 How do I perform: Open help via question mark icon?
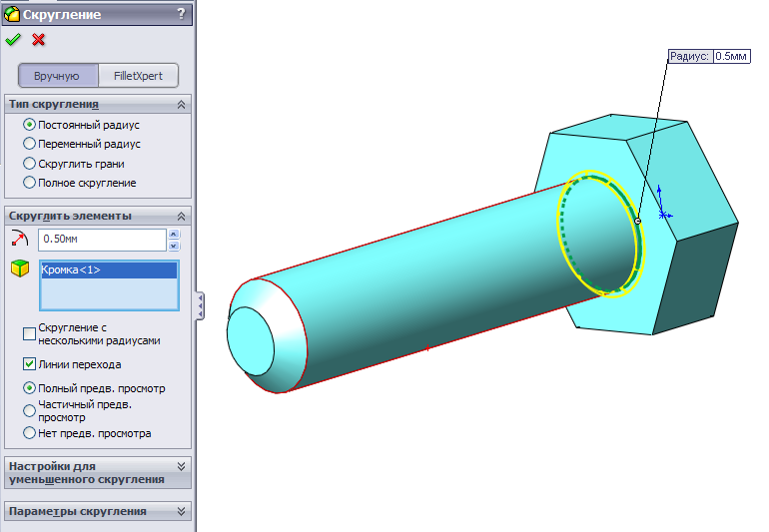[x=182, y=14]
